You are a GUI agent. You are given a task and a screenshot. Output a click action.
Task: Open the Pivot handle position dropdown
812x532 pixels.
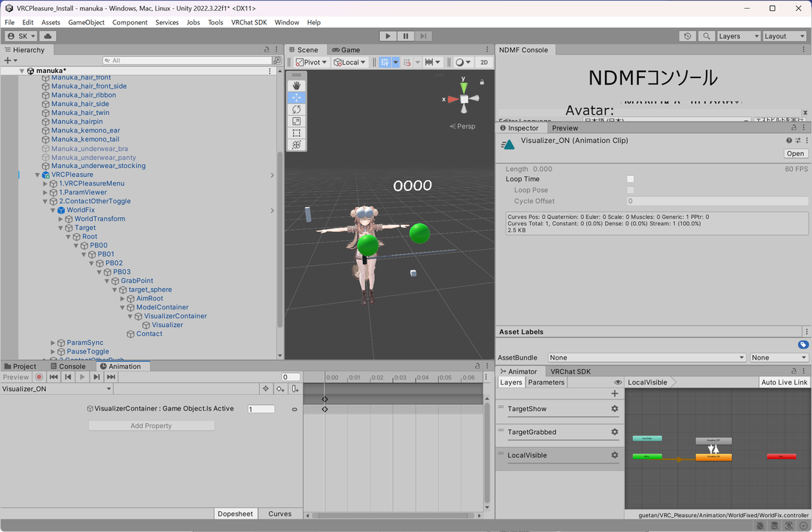click(311, 62)
